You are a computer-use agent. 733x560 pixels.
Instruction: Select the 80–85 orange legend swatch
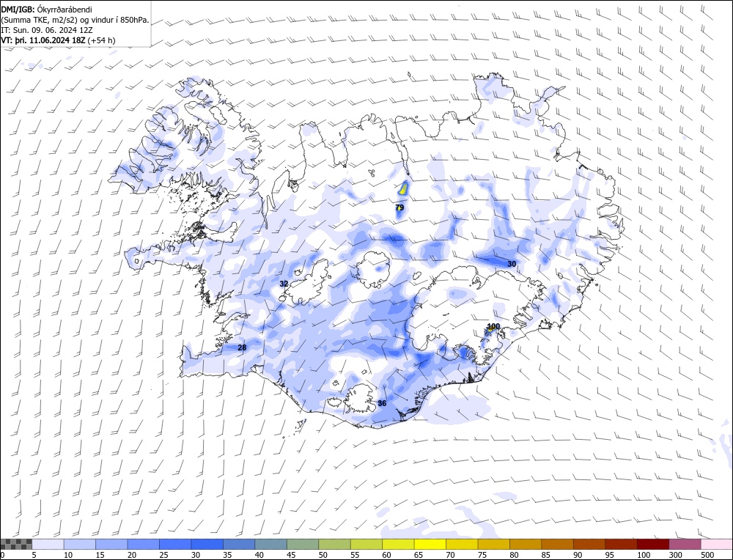point(526,544)
